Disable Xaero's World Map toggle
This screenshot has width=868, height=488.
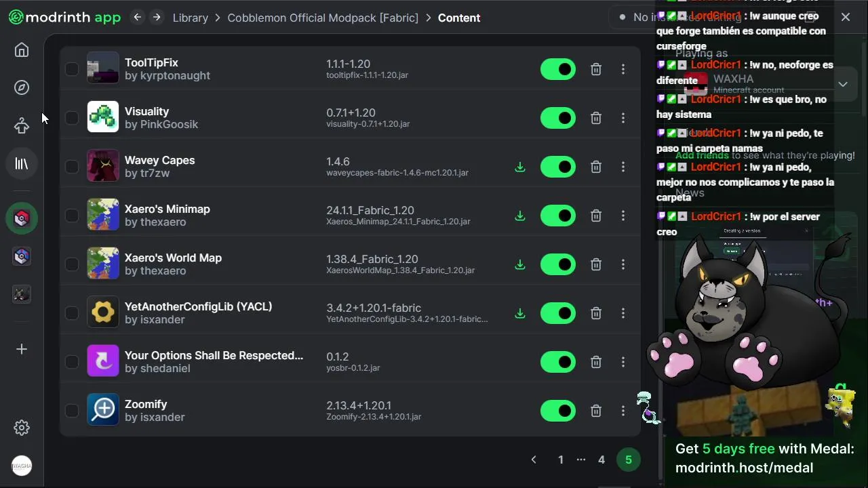pyautogui.click(x=558, y=264)
